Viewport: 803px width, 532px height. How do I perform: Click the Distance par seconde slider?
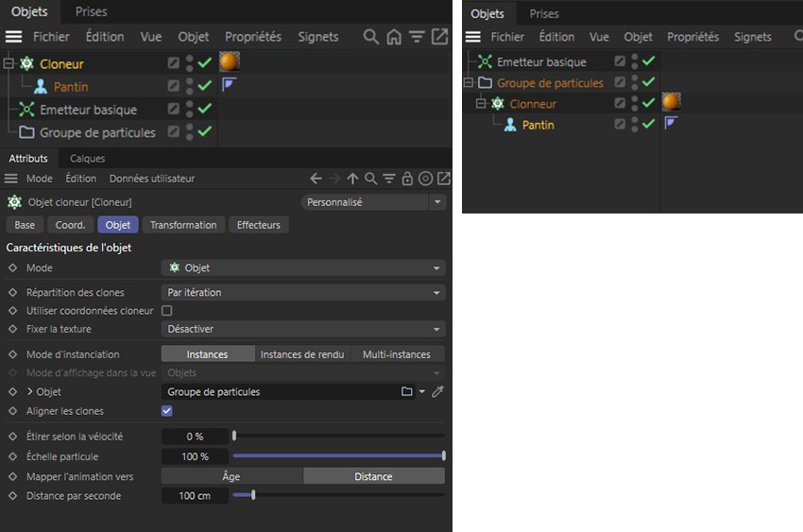[x=338, y=495]
